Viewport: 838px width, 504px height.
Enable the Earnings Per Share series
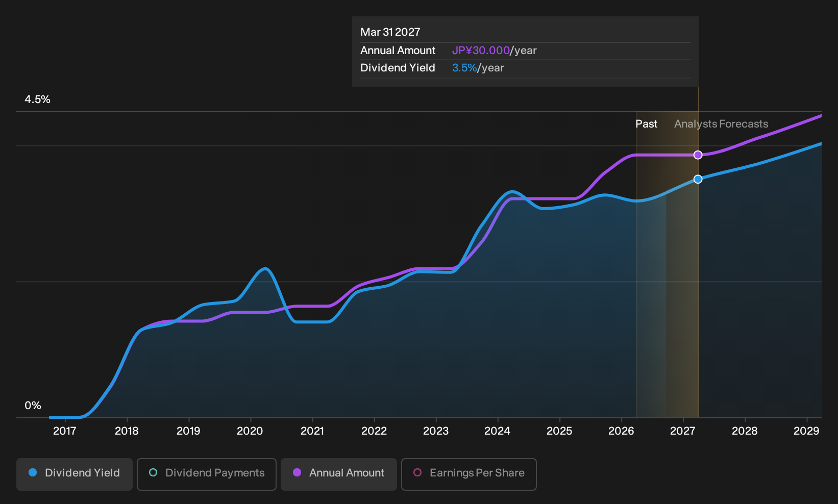pyautogui.click(x=469, y=474)
